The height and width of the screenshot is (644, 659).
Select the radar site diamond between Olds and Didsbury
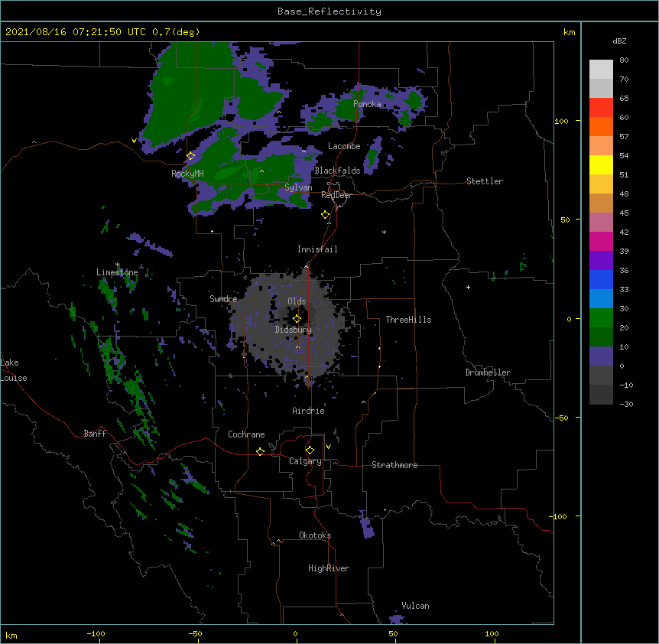[x=297, y=318]
